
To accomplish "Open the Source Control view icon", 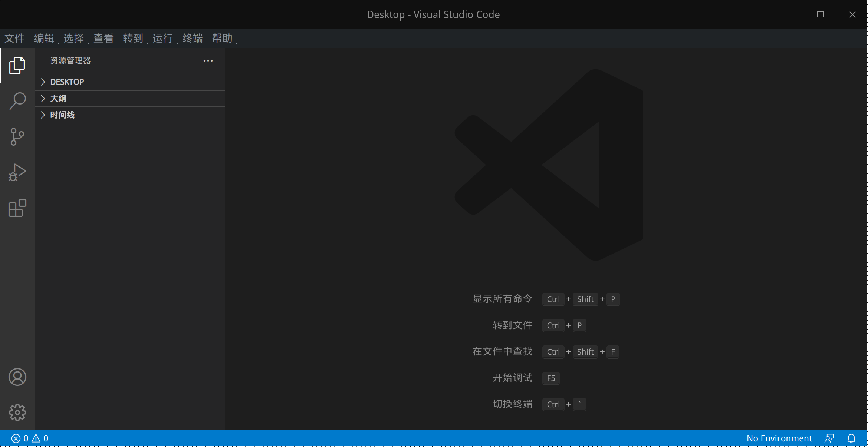I will 17,137.
